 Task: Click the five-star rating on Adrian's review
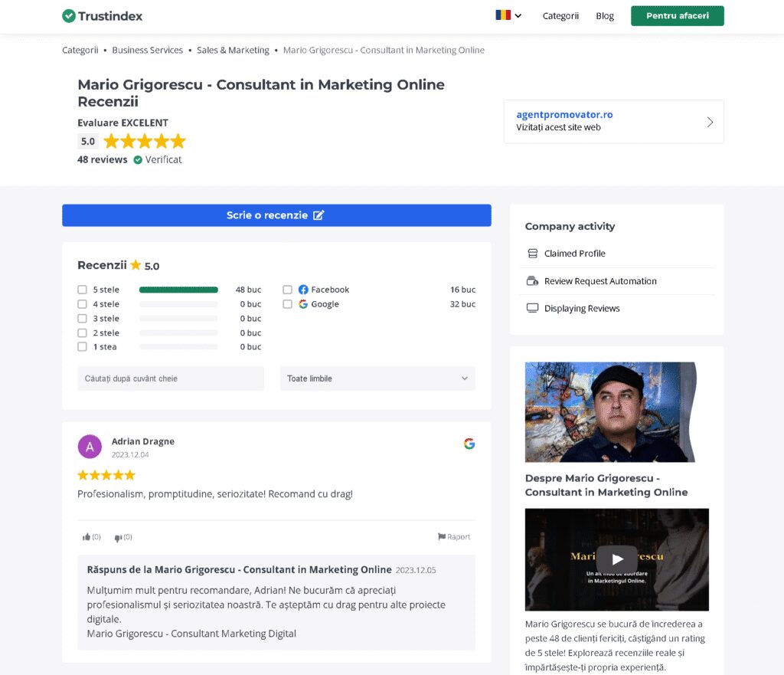[x=106, y=475]
